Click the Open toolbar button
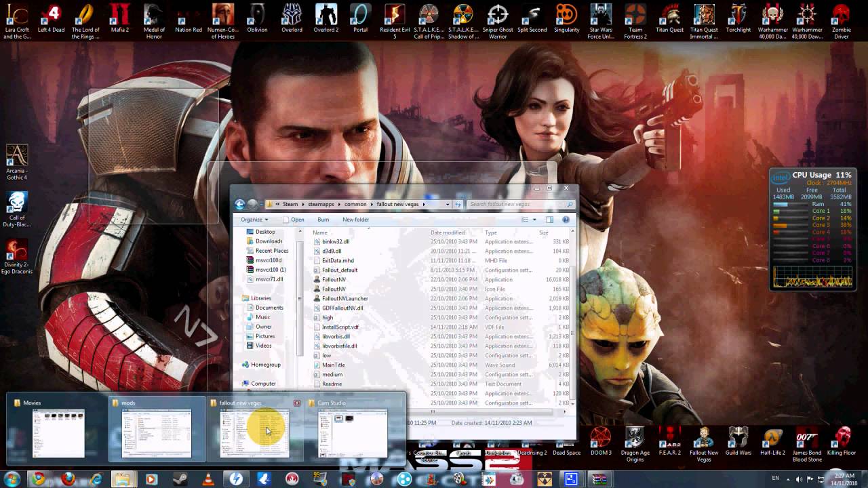 click(294, 220)
